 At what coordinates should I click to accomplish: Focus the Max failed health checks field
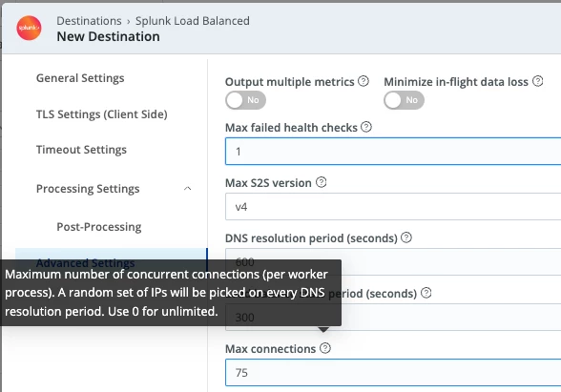click(x=393, y=152)
